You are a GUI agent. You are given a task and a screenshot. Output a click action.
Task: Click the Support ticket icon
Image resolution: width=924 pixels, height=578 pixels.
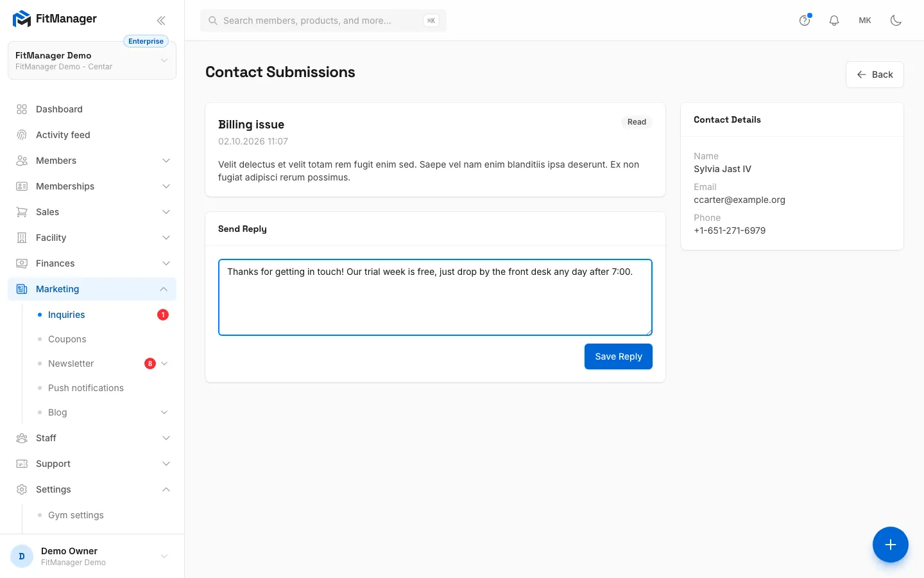22,464
